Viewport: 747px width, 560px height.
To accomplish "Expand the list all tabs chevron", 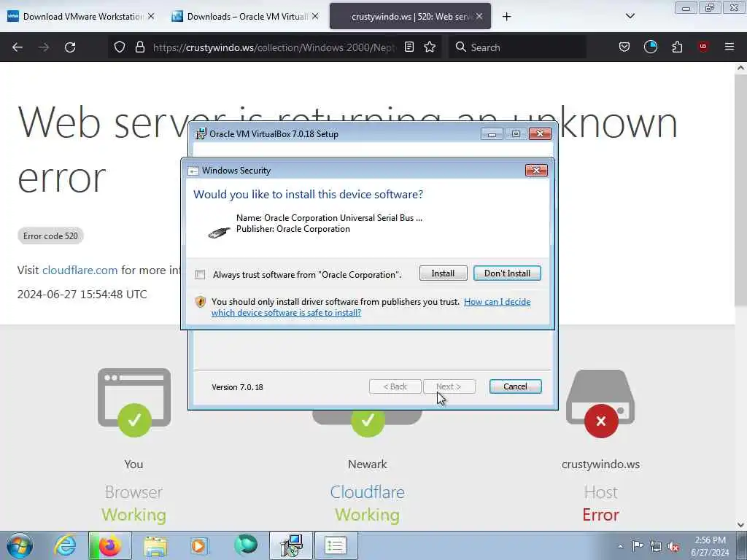I will 630,16.
